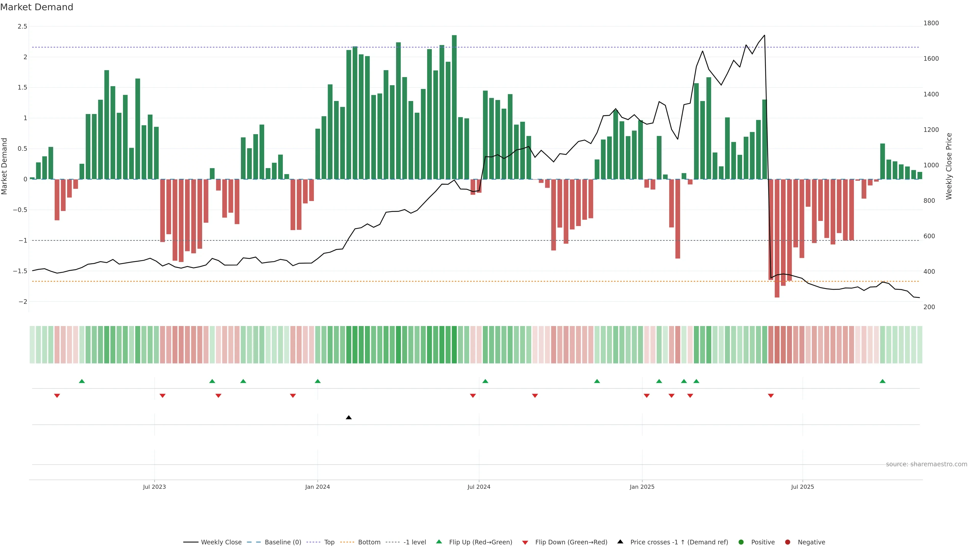Click the black Price crosses -1 triangle marker
Screen dimensions: 980x551
click(x=348, y=418)
